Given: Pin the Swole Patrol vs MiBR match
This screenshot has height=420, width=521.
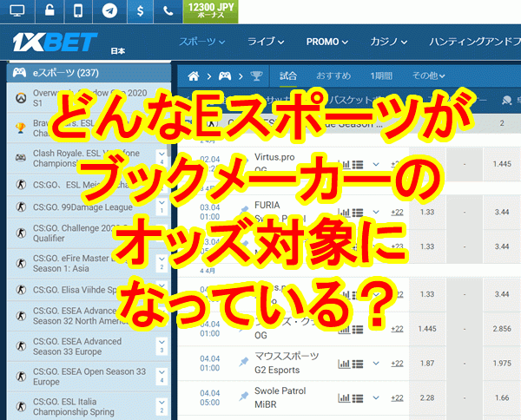Looking at the screenshot, I should (243, 397).
